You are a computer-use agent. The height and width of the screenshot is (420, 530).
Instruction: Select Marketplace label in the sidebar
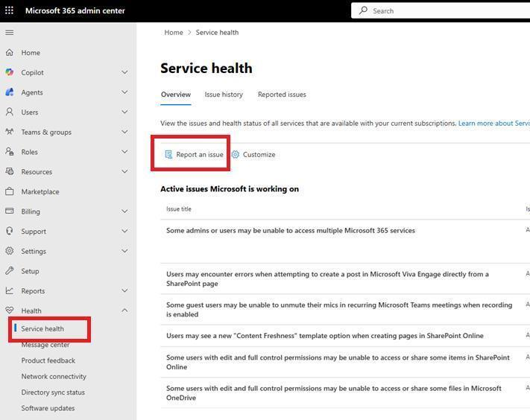40,192
